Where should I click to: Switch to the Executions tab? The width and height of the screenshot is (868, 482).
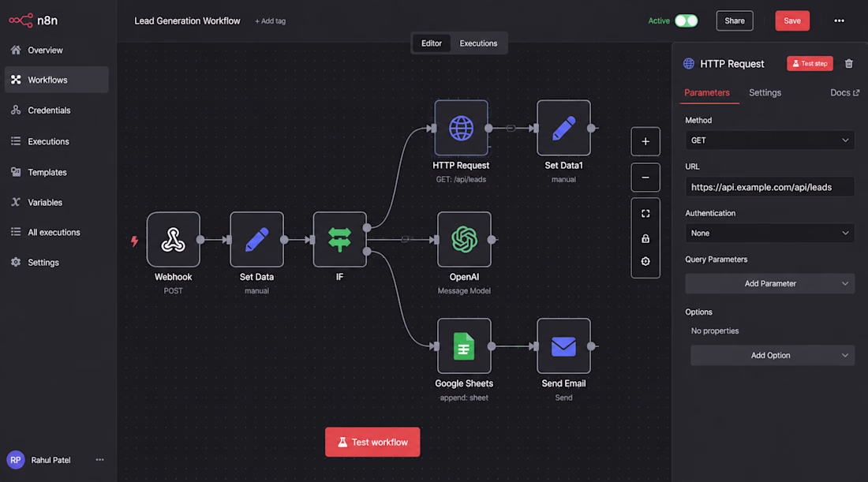(478, 43)
